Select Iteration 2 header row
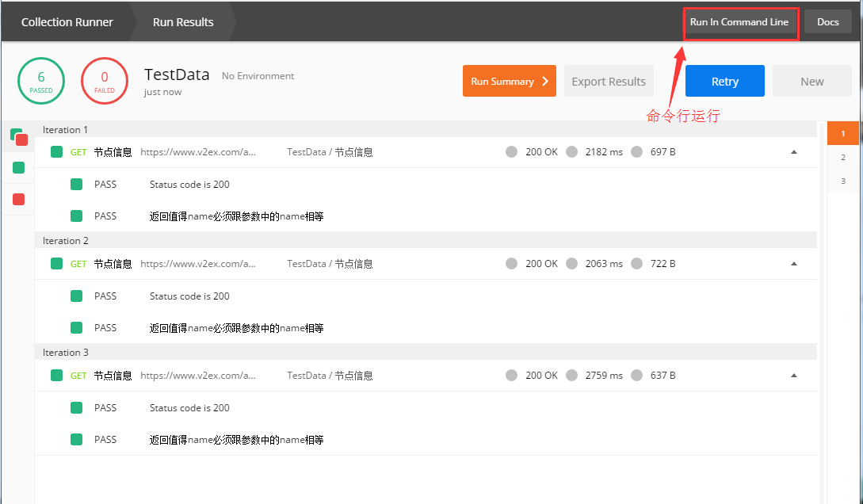Screen dimensions: 863x504 (x=426, y=240)
